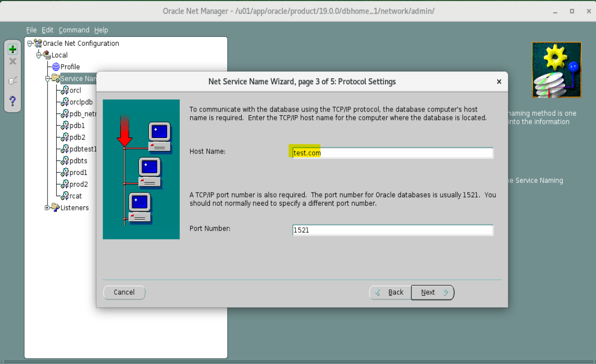The width and height of the screenshot is (596, 364).
Task: Click the pdb2 service icon
Action: (x=65, y=137)
